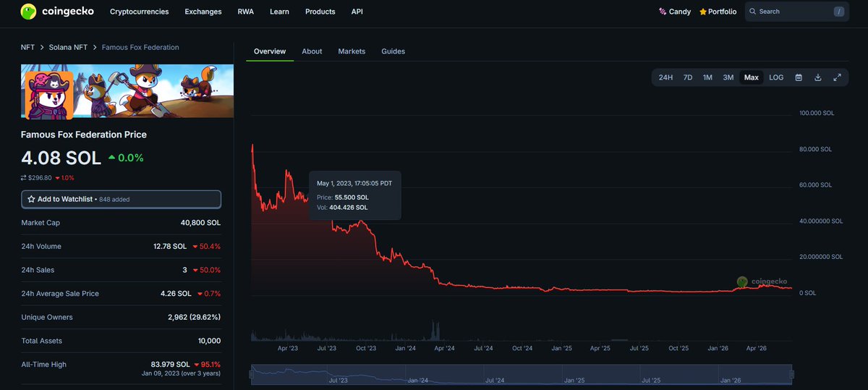Click the Price: 55.500 SOL tooltip line
This screenshot has height=390, width=868.
[343, 197]
